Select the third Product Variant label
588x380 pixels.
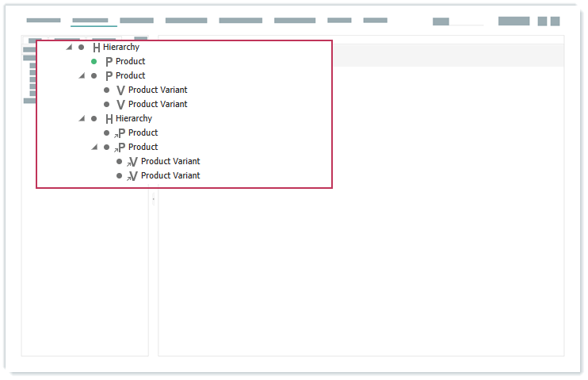(x=170, y=161)
